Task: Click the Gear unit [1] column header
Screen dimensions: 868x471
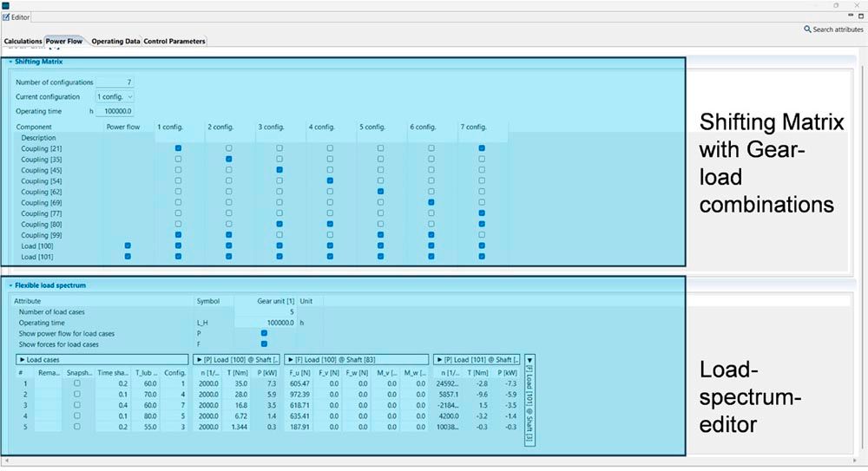Action: [x=276, y=301]
